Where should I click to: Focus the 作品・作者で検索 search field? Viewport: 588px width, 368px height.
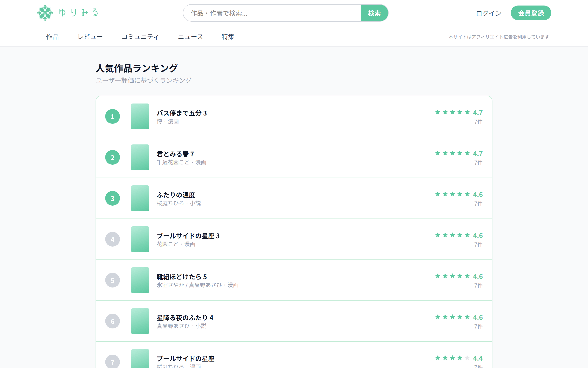[272, 13]
